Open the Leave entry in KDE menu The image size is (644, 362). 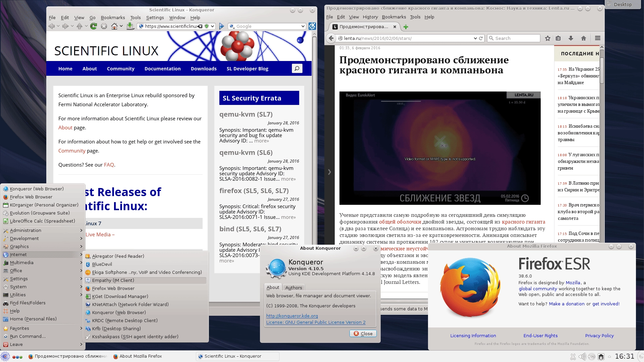(x=43, y=344)
